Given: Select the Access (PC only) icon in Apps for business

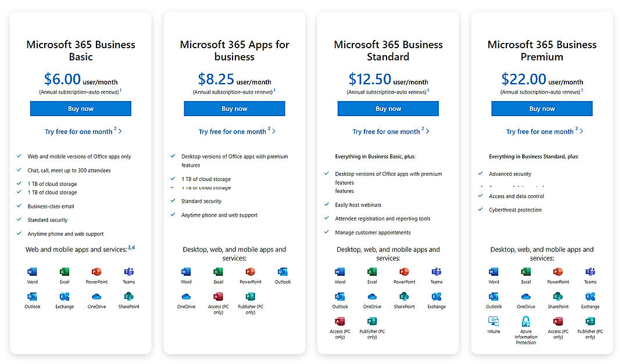Looking at the screenshot, I should tap(218, 298).
